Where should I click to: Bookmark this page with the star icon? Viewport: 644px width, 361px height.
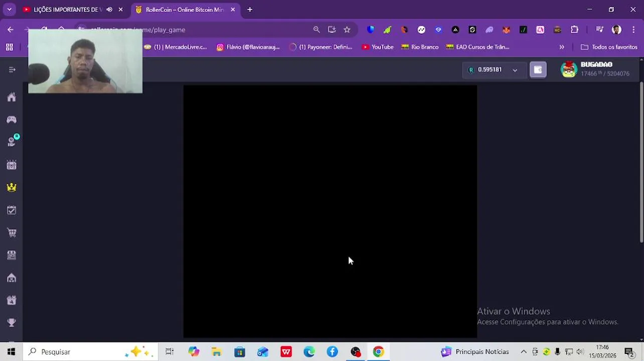pos(347,30)
